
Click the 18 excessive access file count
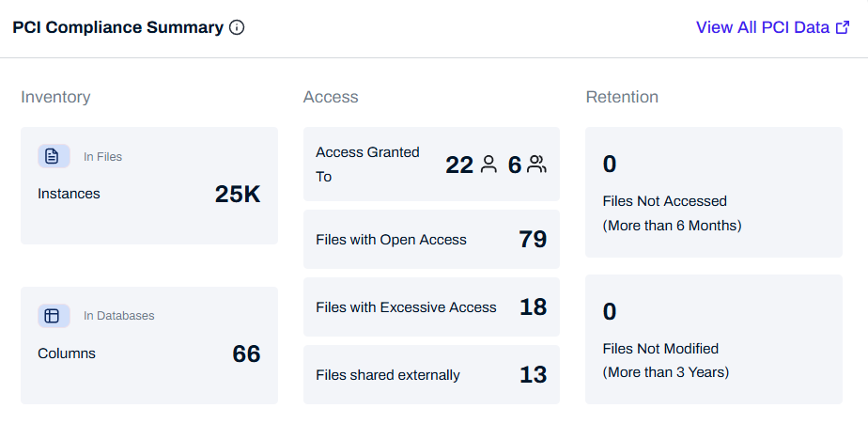click(x=533, y=307)
